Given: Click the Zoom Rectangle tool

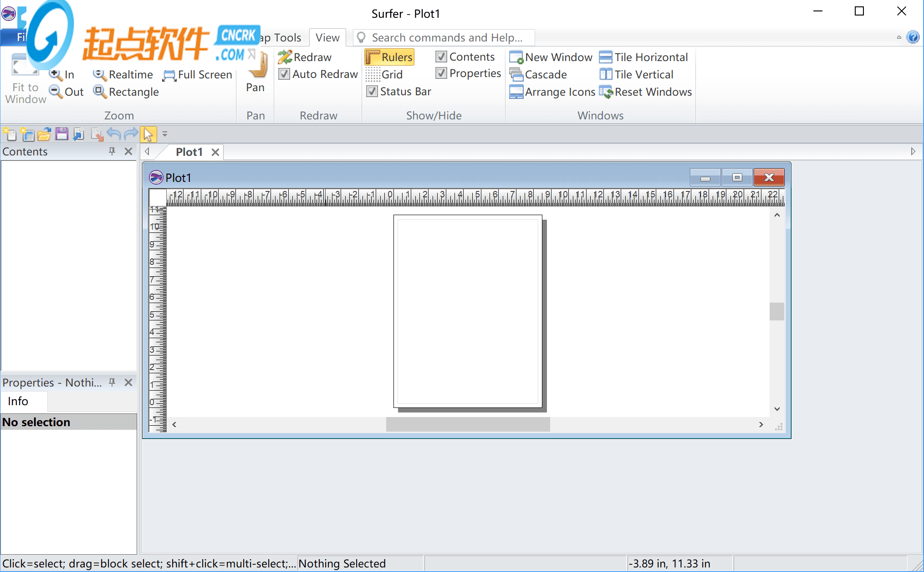Looking at the screenshot, I should pyautogui.click(x=126, y=92).
